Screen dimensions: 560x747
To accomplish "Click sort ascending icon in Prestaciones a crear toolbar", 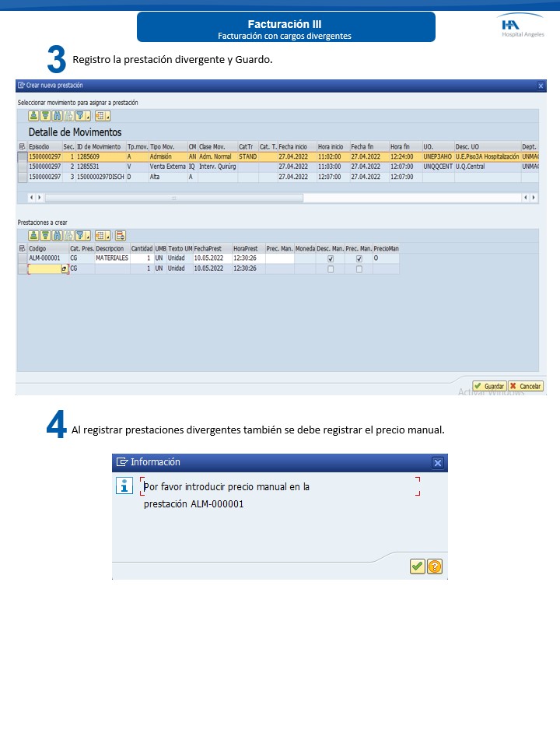I will coord(34,235).
